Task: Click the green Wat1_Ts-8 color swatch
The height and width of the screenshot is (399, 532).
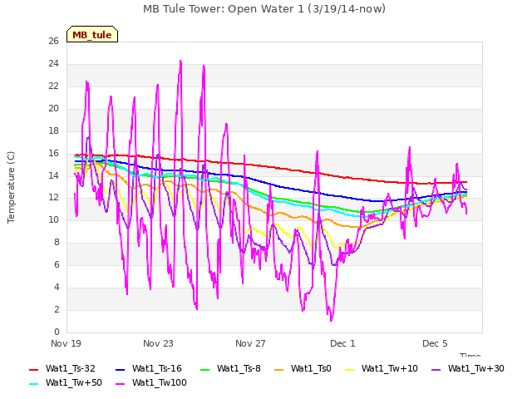Action: [x=205, y=369]
